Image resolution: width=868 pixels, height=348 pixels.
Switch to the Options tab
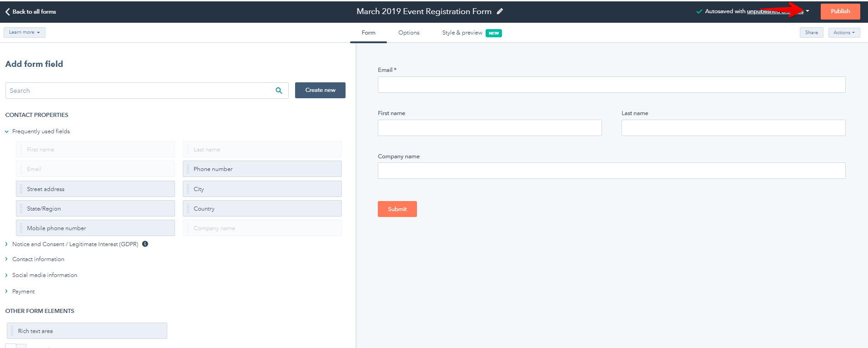click(409, 33)
